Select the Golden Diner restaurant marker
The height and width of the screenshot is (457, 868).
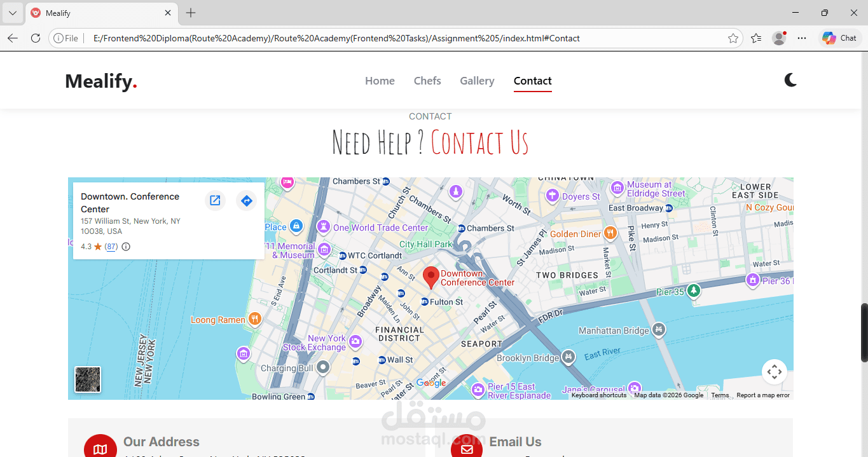(x=610, y=233)
